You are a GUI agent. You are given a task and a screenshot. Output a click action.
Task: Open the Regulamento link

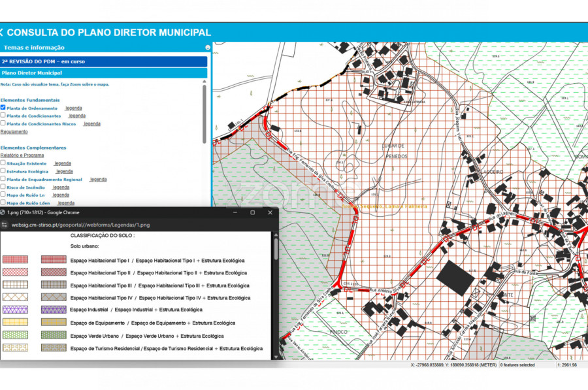point(14,131)
